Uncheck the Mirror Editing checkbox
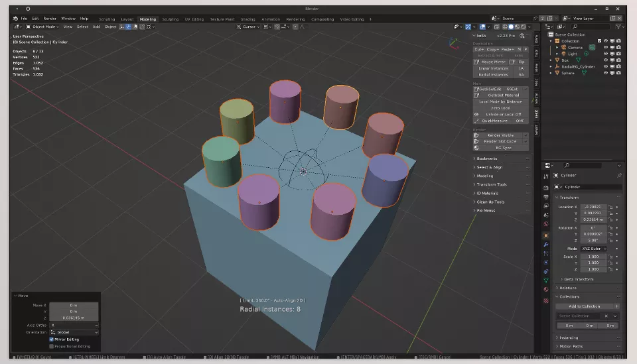Viewport: 637px width, 364px height. 52,339
